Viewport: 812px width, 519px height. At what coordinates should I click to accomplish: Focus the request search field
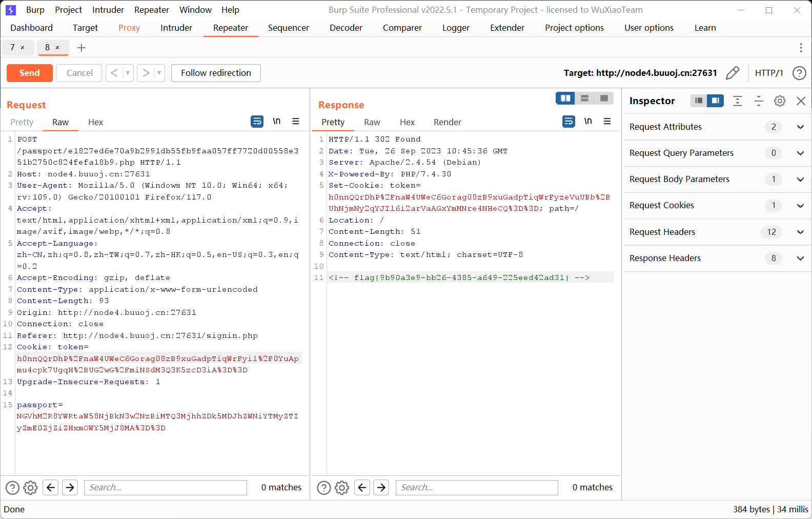[166, 487]
